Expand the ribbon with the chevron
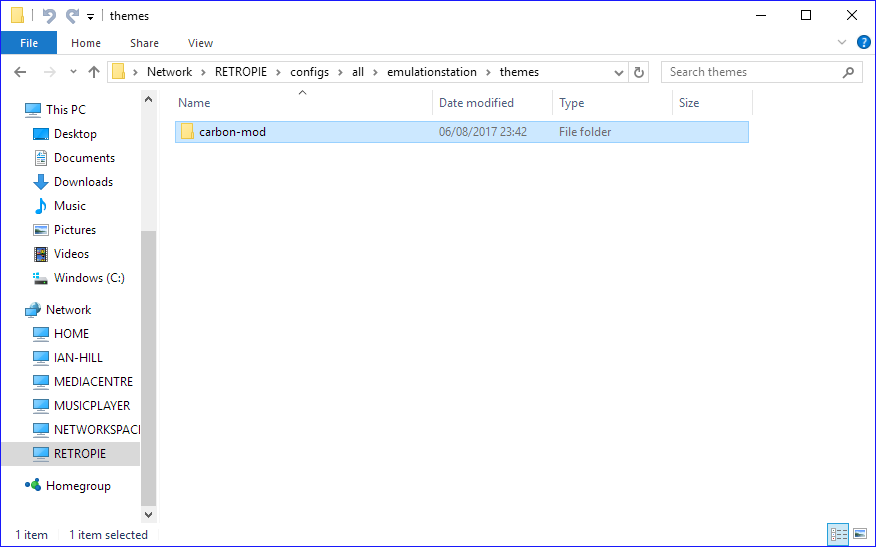The image size is (876, 547). (x=842, y=43)
